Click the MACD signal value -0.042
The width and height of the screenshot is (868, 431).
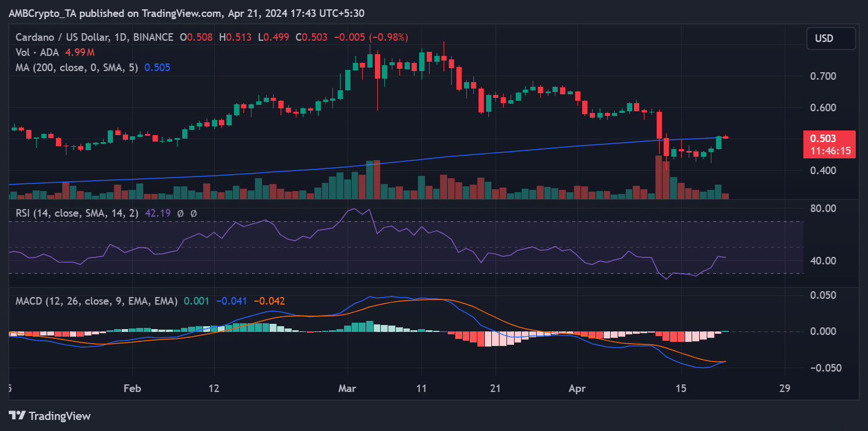click(x=269, y=301)
